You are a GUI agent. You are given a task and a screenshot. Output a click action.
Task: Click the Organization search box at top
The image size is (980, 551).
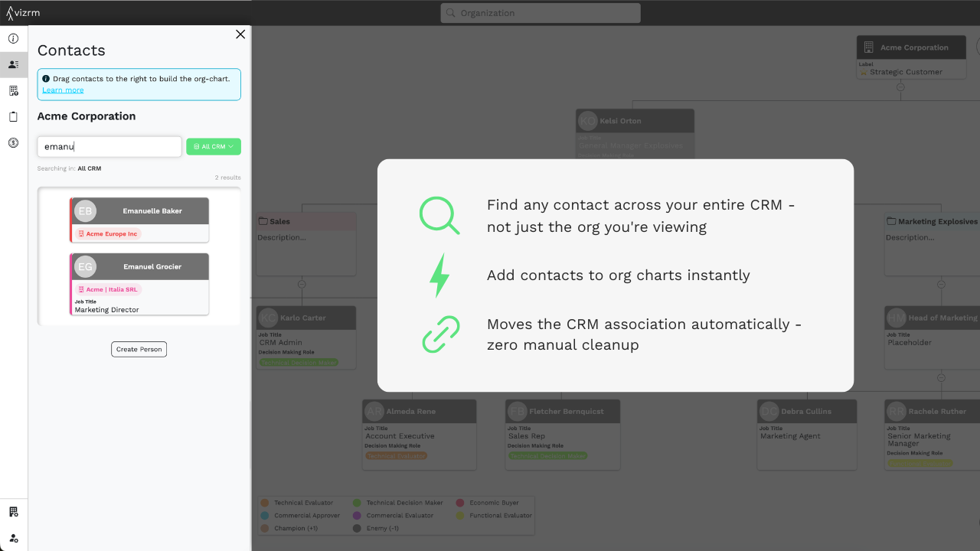(541, 13)
